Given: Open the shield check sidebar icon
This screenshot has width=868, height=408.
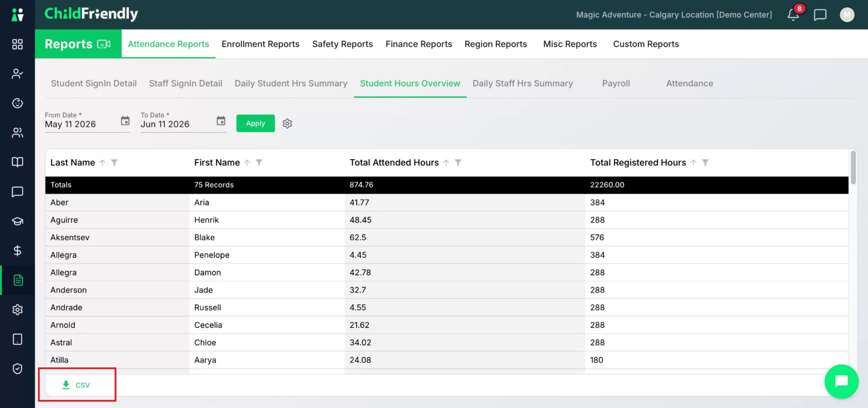Looking at the screenshot, I should coord(18,369).
